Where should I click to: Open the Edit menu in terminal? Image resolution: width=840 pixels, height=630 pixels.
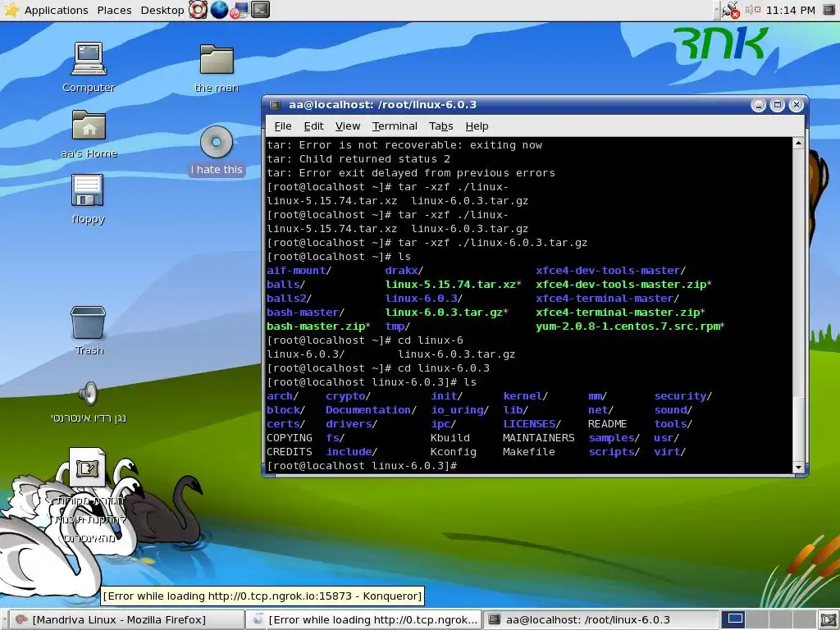click(313, 126)
